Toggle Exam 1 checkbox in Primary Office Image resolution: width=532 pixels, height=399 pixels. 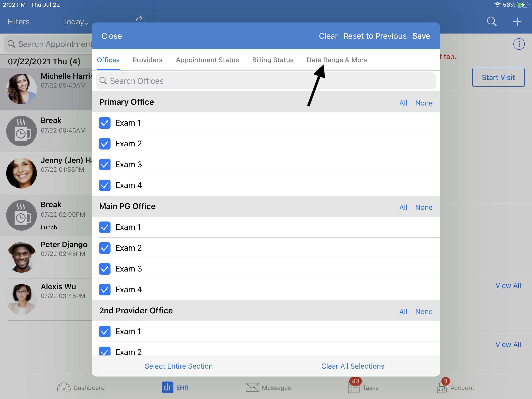(x=105, y=122)
